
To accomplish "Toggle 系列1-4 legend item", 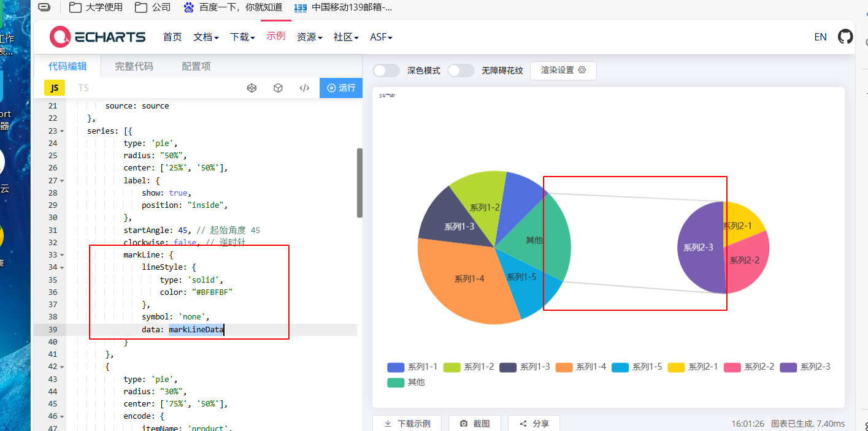I will pyautogui.click(x=581, y=367).
